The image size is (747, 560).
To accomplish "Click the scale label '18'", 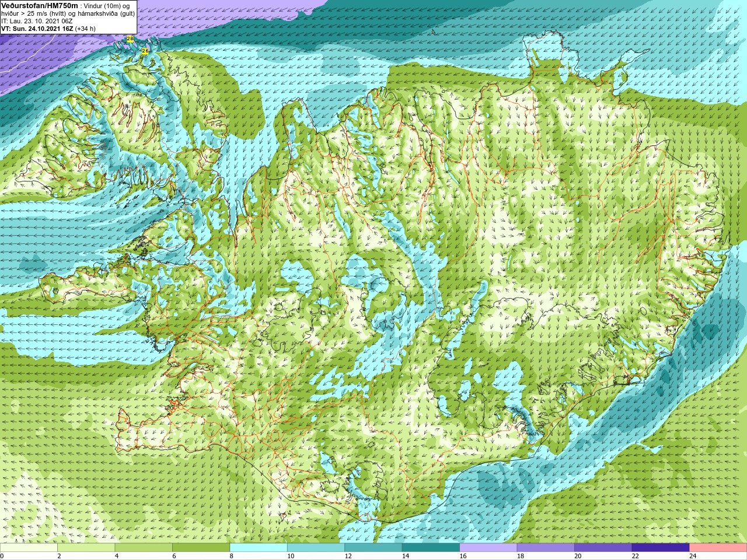I will point(521,556).
